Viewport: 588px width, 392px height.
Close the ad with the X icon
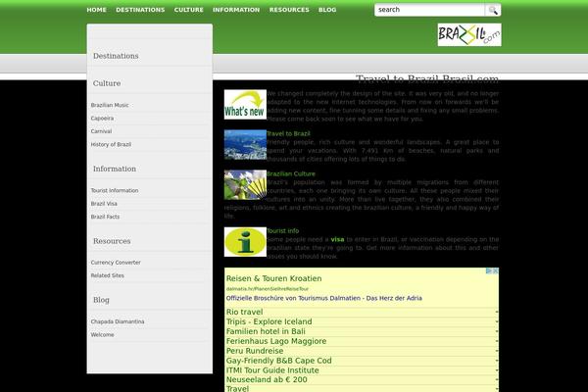495,270
